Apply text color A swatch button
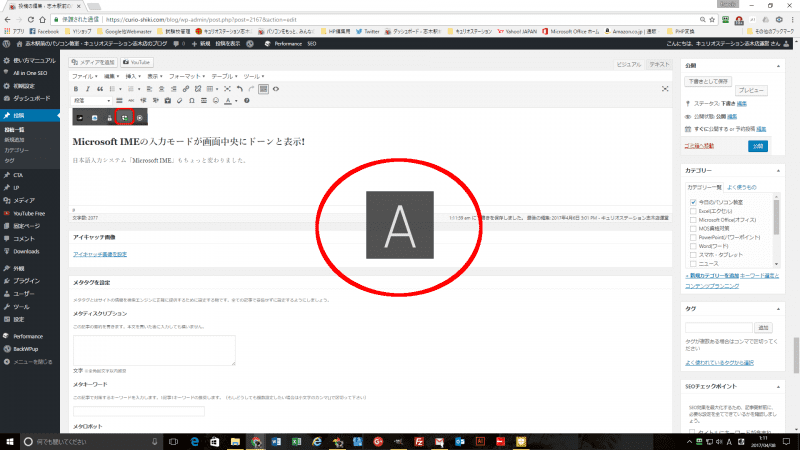 [x=228, y=101]
